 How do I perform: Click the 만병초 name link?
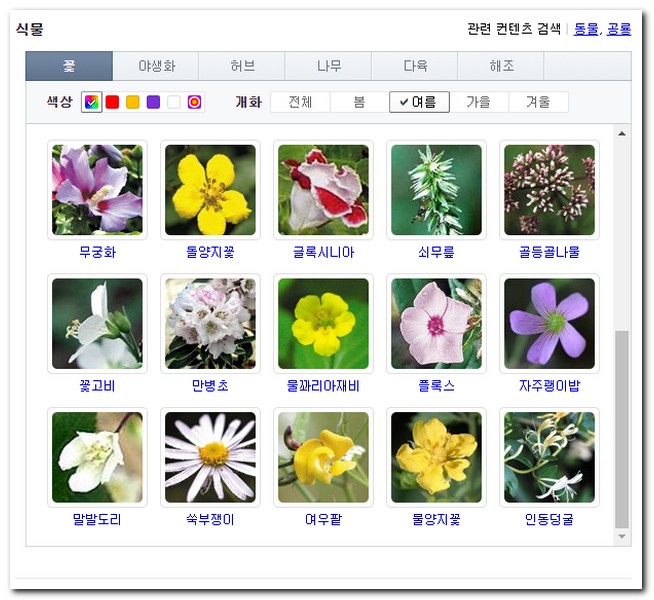(x=210, y=386)
